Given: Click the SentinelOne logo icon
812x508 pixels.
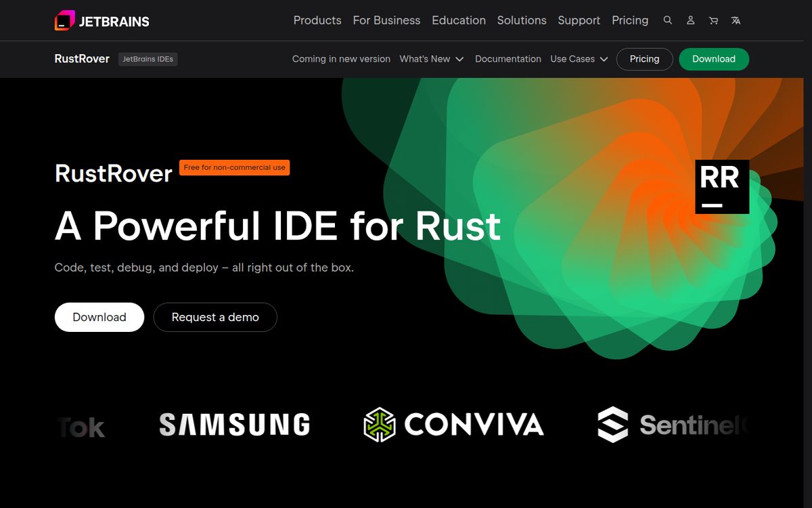Looking at the screenshot, I should click(613, 425).
